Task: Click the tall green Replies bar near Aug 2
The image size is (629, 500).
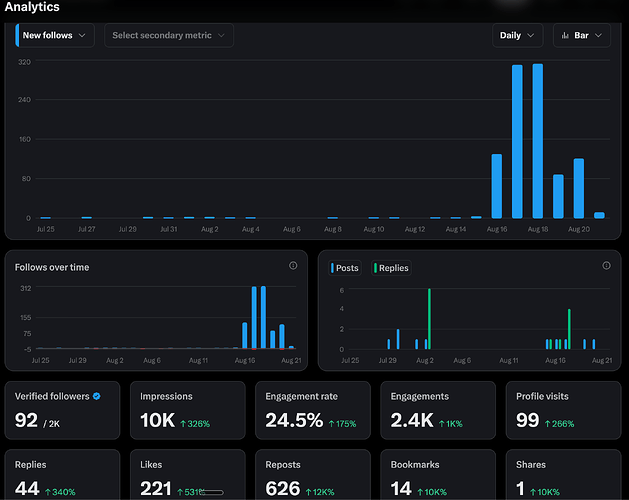Action: pyautogui.click(x=429, y=319)
